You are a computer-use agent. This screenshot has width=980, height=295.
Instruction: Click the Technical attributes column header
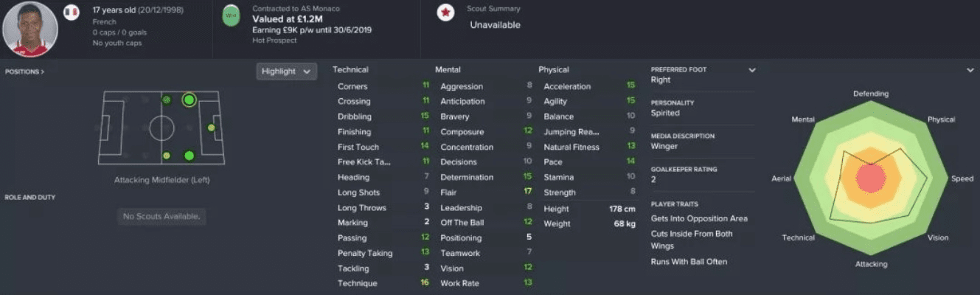pos(350,70)
